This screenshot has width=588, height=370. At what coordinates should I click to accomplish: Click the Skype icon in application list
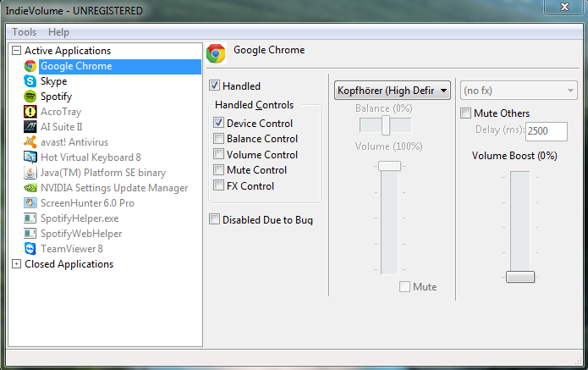pyautogui.click(x=30, y=81)
